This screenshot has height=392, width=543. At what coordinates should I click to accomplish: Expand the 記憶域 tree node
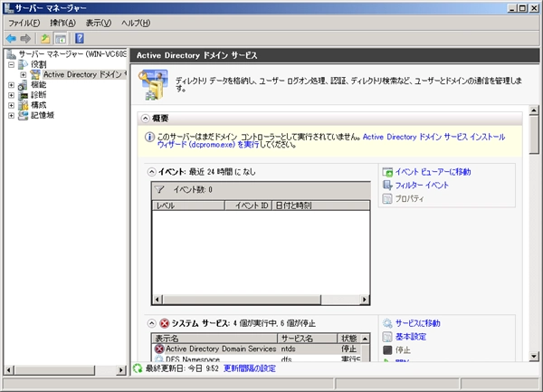(x=11, y=115)
